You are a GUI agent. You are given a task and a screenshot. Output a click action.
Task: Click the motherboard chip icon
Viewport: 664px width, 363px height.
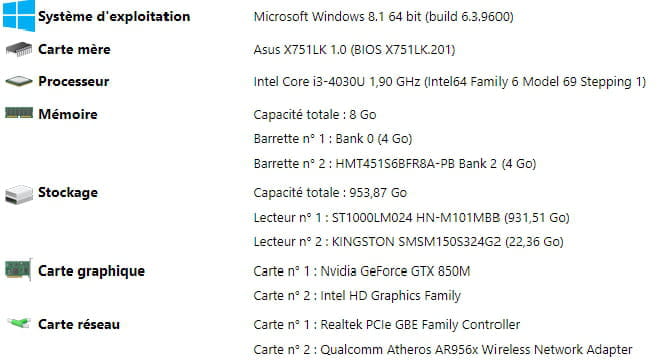[19, 49]
